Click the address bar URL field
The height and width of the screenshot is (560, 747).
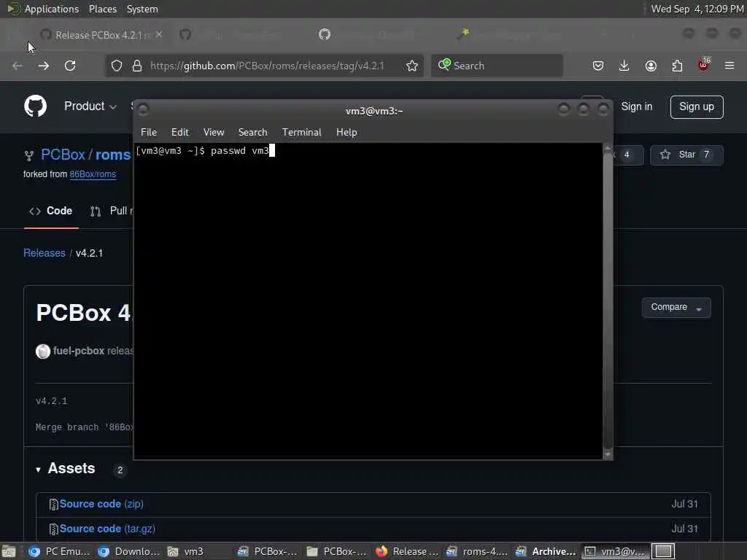pos(267,66)
